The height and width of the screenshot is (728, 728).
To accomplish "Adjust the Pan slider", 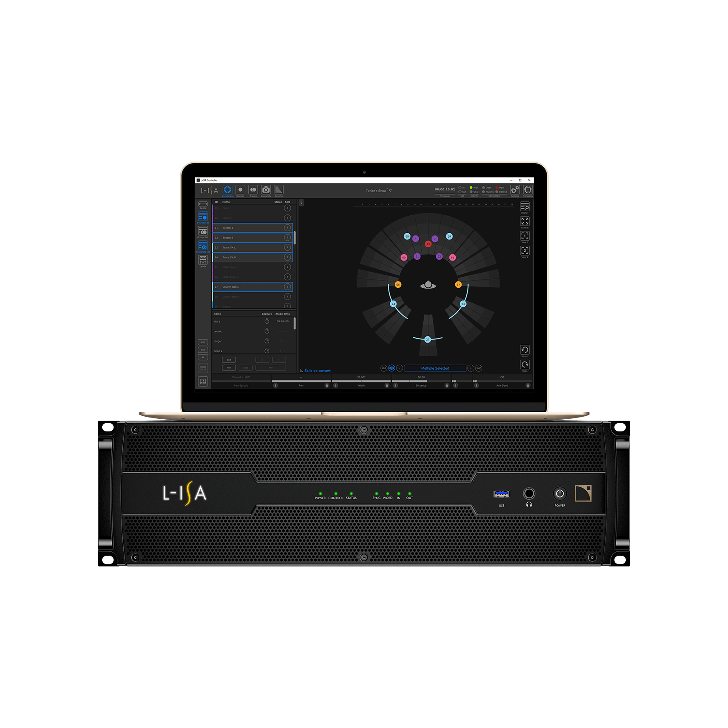I will [x=301, y=381].
